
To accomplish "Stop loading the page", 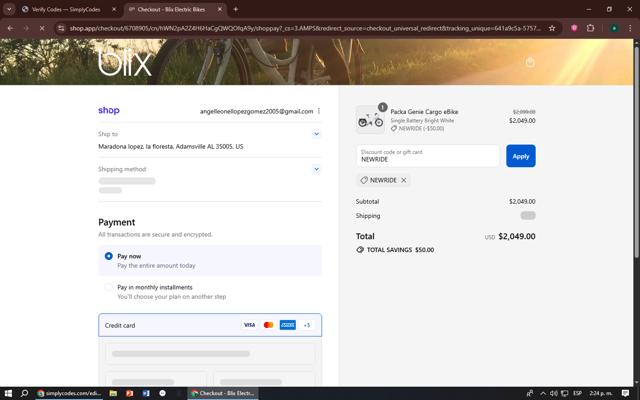I will coord(42,28).
